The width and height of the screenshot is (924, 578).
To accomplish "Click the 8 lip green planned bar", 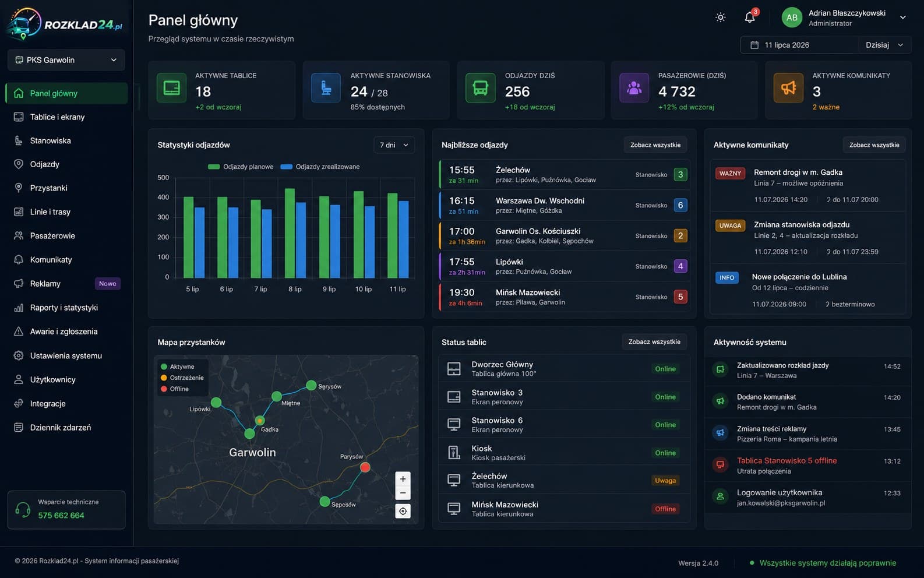I will 290,233.
